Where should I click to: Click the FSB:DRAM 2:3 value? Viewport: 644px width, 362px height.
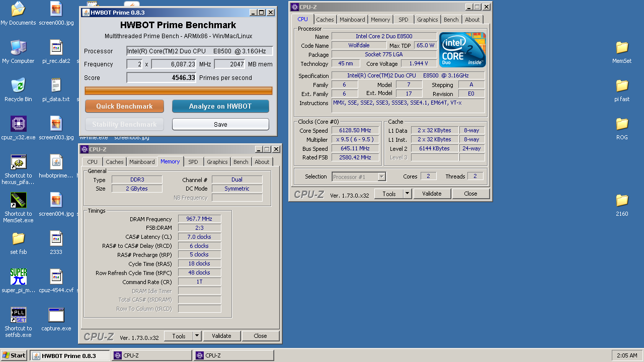pyautogui.click(x=200, y=228)
